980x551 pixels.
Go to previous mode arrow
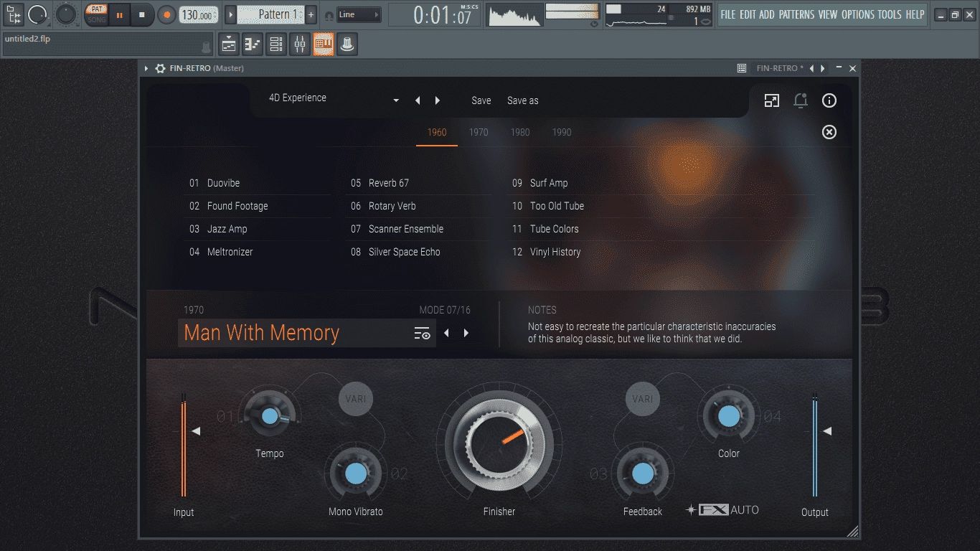[446, 333]
